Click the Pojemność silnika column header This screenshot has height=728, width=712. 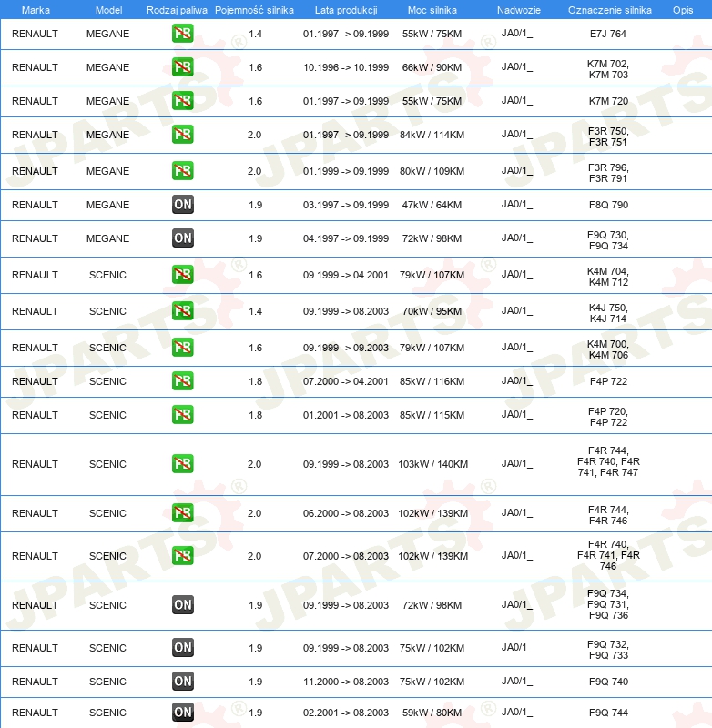coord(254,10)
